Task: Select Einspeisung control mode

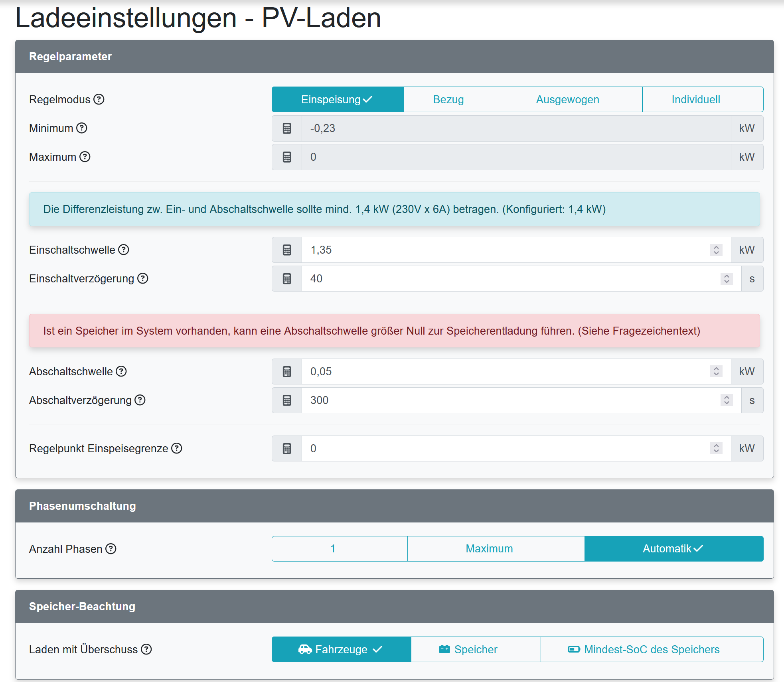Action: [x=338, y=99]
